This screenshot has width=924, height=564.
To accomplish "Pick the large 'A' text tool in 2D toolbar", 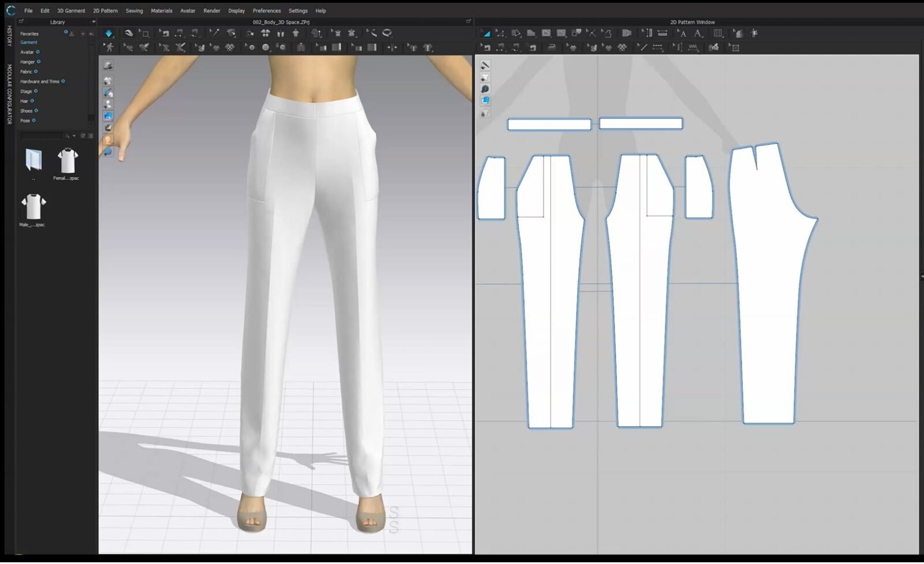I will click(698, 34).
